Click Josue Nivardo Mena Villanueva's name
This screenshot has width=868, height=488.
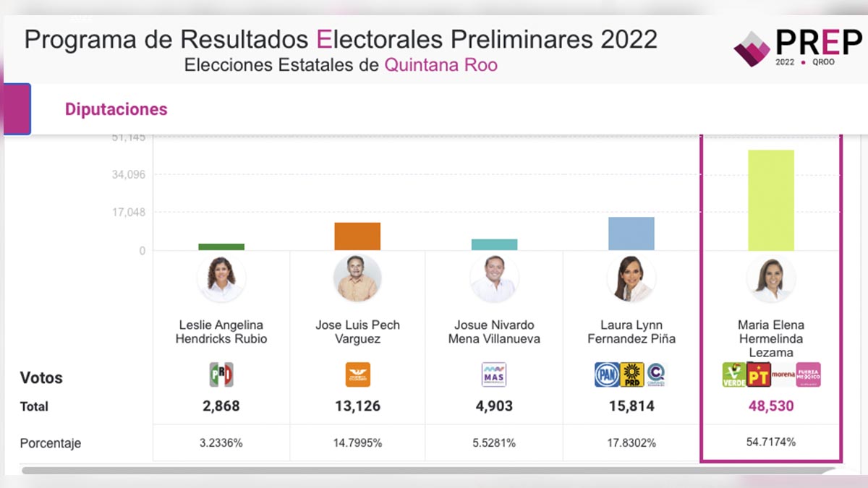tap(494, 332)
